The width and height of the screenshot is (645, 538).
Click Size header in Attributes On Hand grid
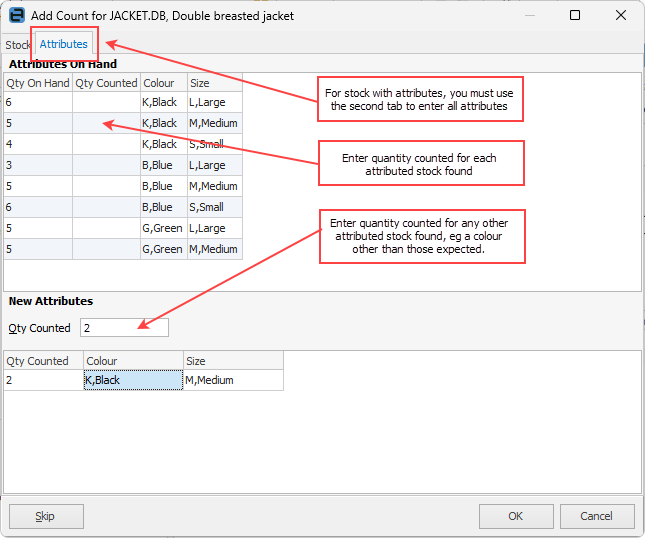pyautogui.click(x=215, y=83)
